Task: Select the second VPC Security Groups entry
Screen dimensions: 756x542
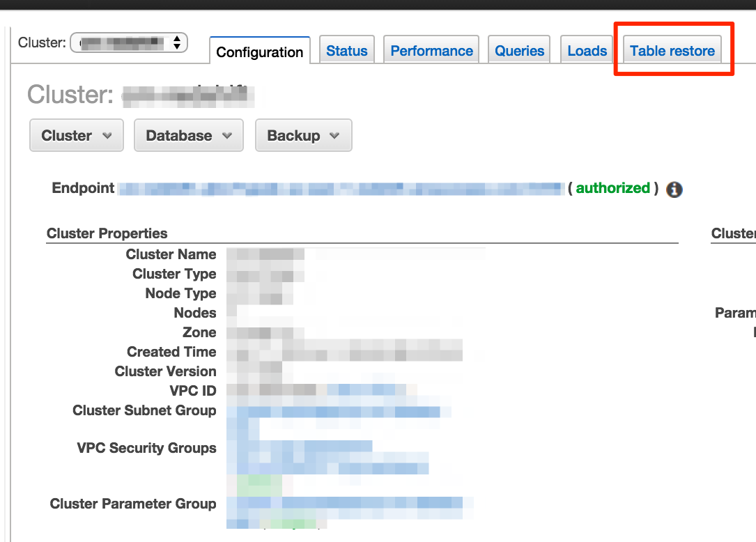Action: click(x=327, y=465)
